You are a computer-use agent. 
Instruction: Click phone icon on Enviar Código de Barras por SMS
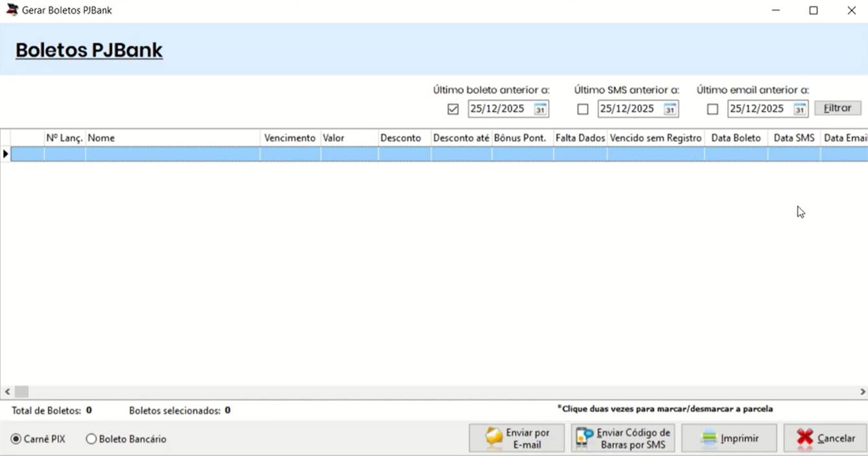(x=584, y=438)
